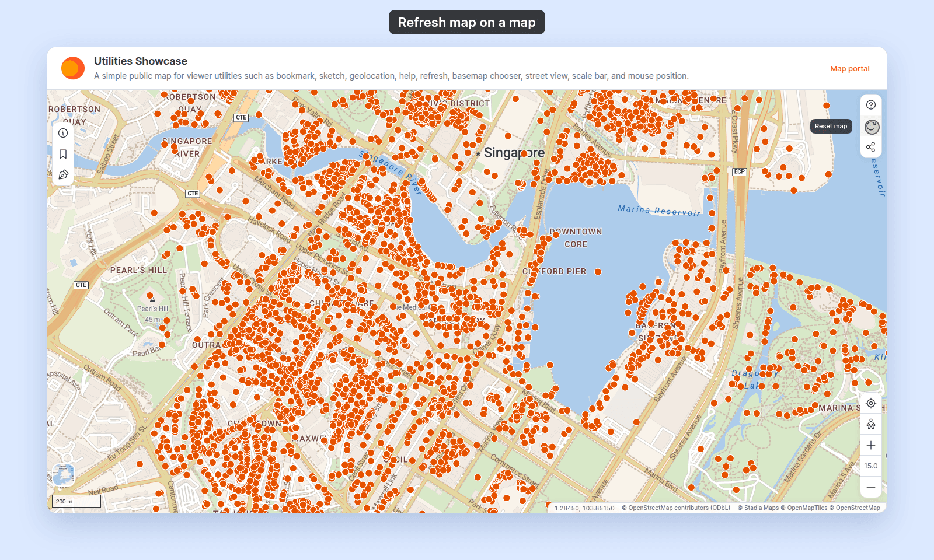Viewport: 934px width, 560px height.
Task: Launch the street view pegman tool
Action: (x=871, y=424)
